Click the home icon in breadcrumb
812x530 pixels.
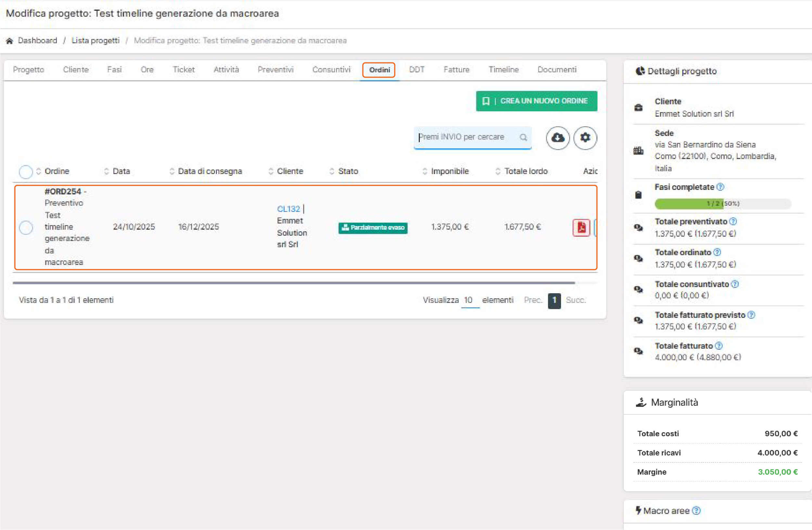point(9,41)
